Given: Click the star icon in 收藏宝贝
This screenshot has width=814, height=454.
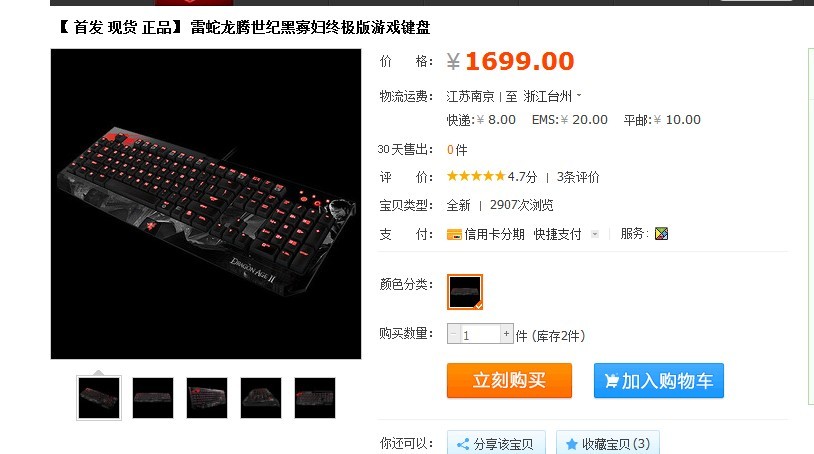Looking at the screenshot, I should click(572, 444).
